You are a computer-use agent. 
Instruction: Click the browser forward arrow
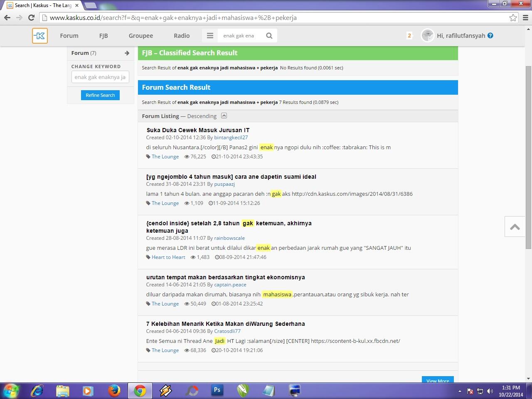click(19, 17)
